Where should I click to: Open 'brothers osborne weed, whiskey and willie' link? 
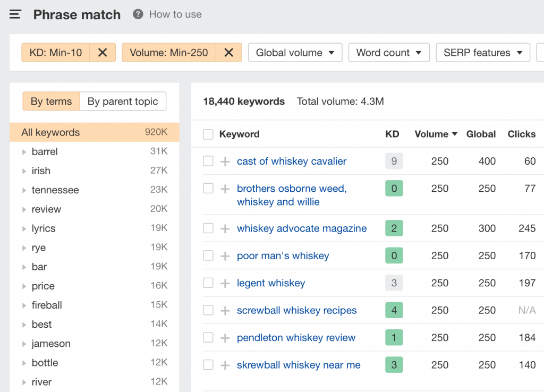click(292, 195)
